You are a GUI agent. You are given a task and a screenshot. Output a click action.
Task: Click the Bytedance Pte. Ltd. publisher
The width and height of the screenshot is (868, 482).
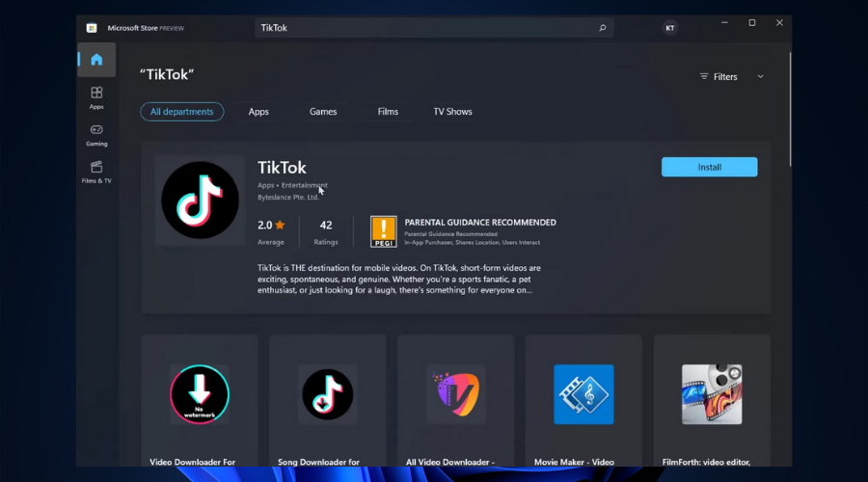(x=288, y=197)
